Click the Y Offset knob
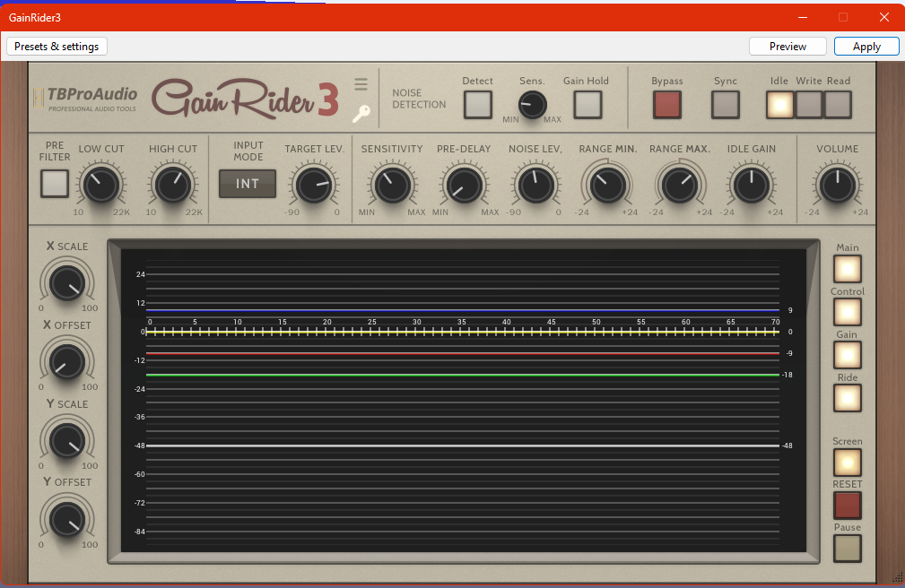The image size is (905, 588). pyautogui.click(x=67, y=519)
